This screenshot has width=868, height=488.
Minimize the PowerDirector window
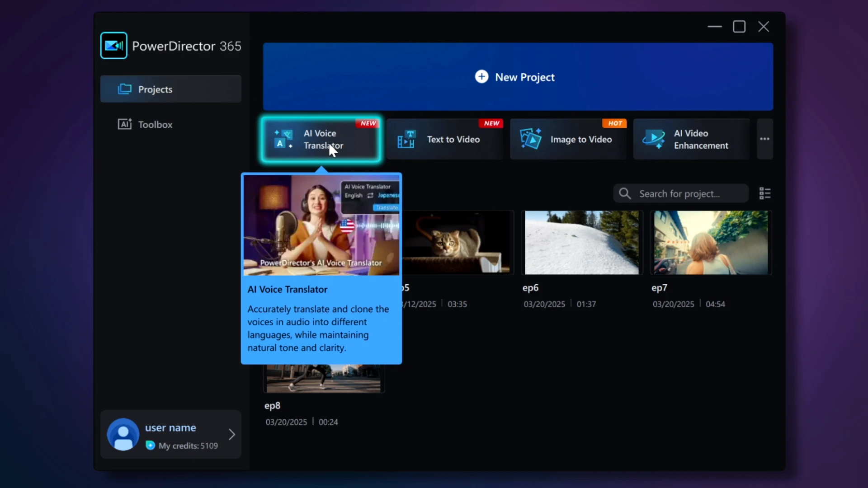coord(715,27)
